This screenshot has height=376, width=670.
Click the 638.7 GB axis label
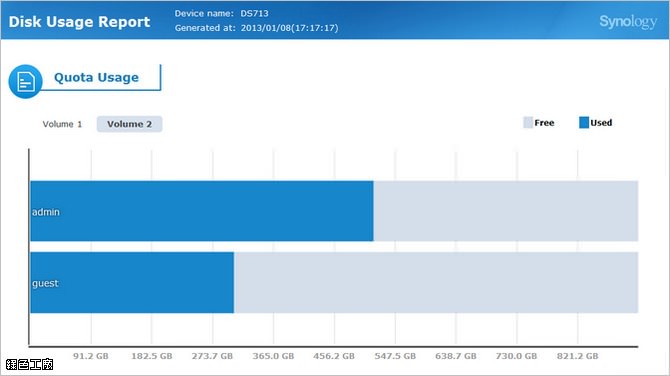click(456, 356)
